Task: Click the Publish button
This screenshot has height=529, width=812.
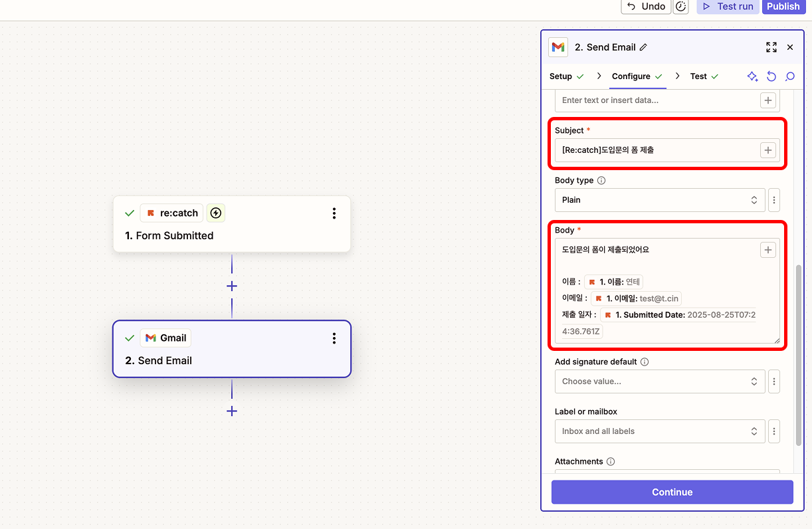Action: [x=783, y=7]
